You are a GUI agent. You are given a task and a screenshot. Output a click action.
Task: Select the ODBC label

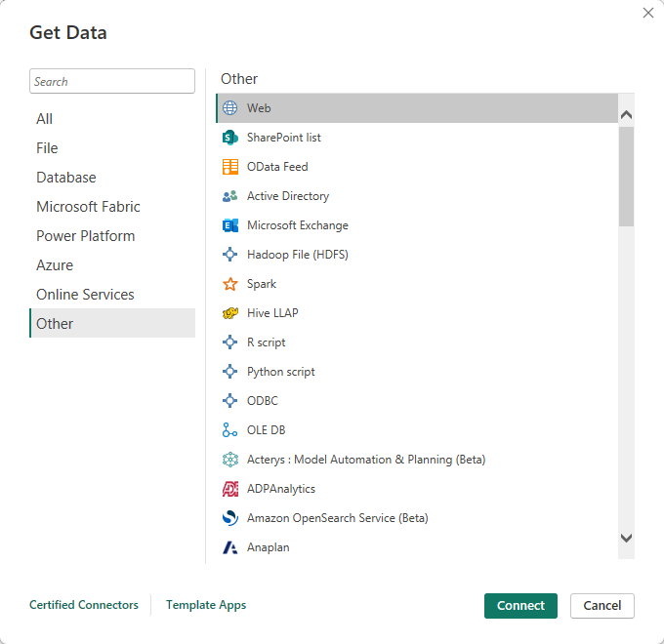click(x=262, y=401)
